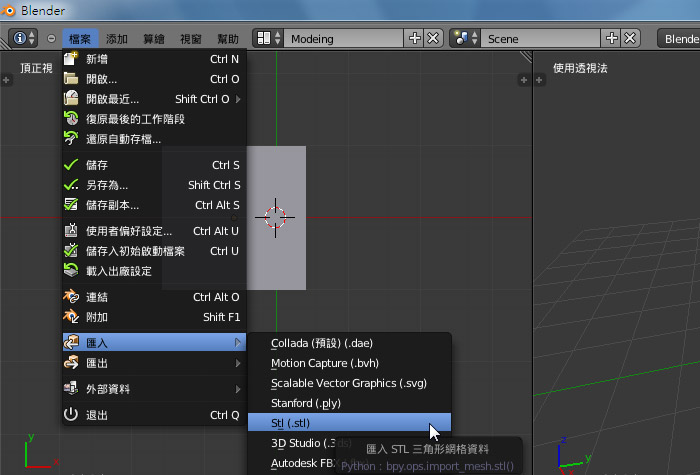Image resolution: width=700 pixels, height=475 pixels.
Task: Open the 添加 (Add) menu
Action: coord(117,39)
